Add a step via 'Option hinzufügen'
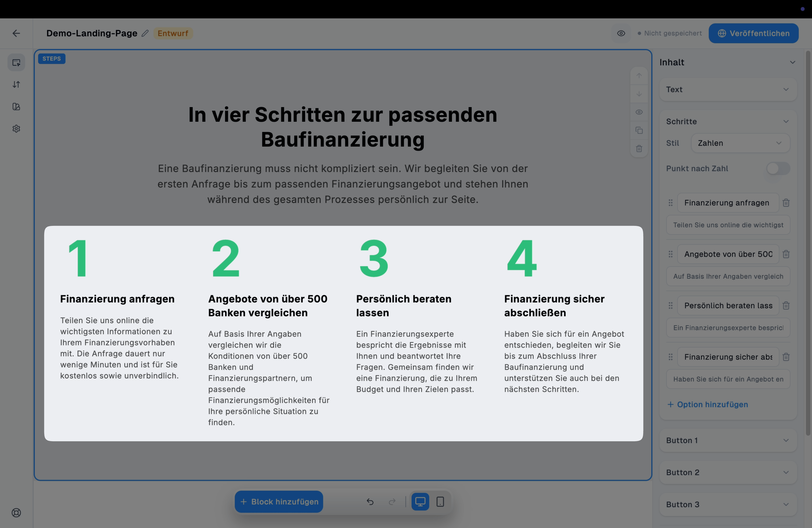812x528 pixels. 708,405
